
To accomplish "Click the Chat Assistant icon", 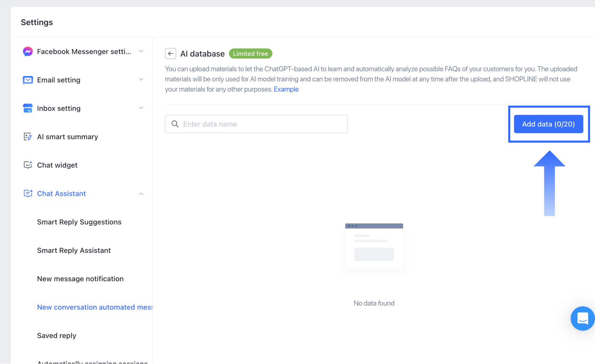I will point(28,193).
